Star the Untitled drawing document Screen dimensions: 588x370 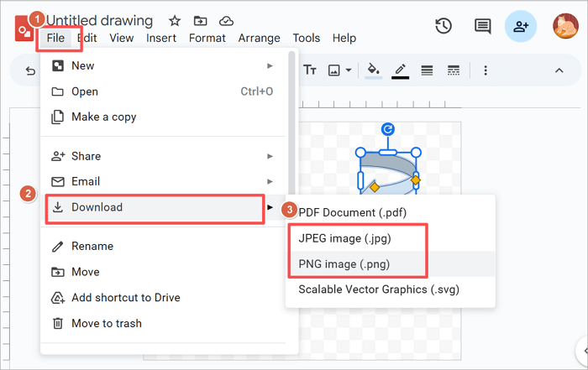(175, 21)
